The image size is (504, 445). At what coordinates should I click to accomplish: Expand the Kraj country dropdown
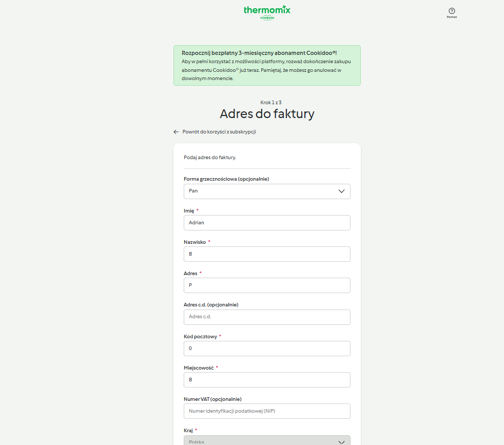pos(267,440)
